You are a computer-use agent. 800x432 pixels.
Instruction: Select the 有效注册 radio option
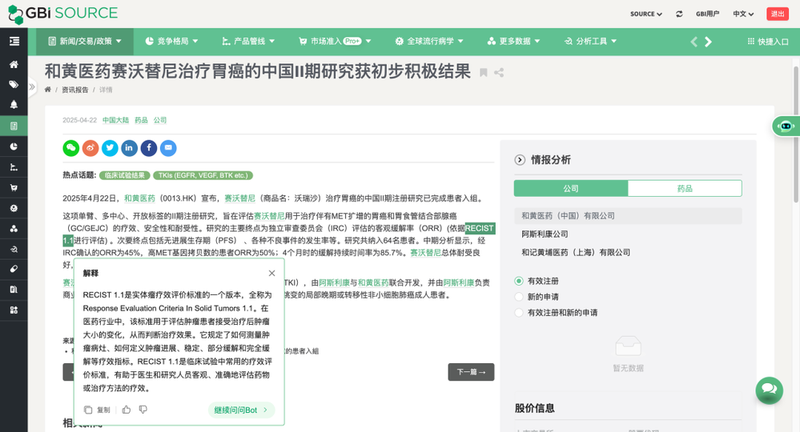click(x=519, y=281)
